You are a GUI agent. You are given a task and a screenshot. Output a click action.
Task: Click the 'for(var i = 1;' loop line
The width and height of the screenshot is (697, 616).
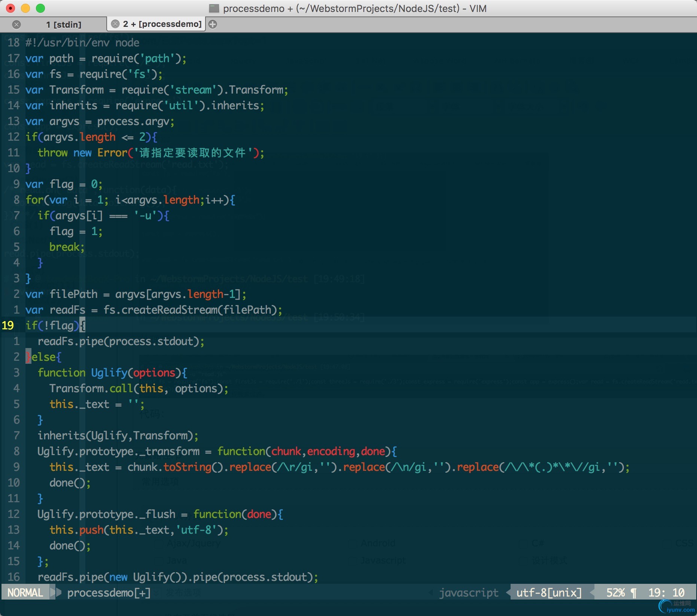[x=131, y=200]
